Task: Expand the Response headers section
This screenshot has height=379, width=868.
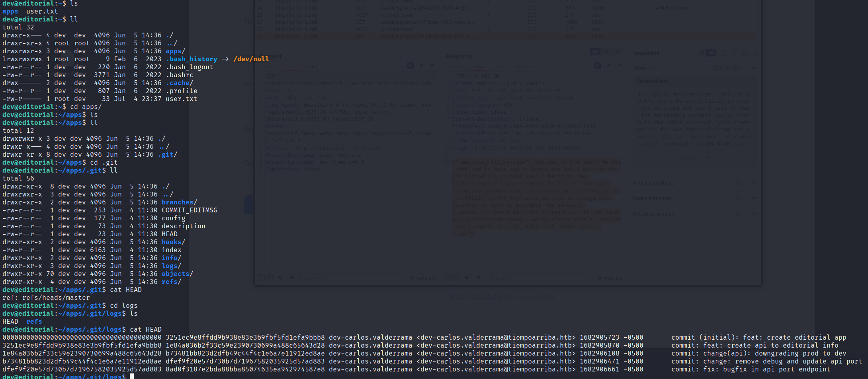Action: point(754,214)
